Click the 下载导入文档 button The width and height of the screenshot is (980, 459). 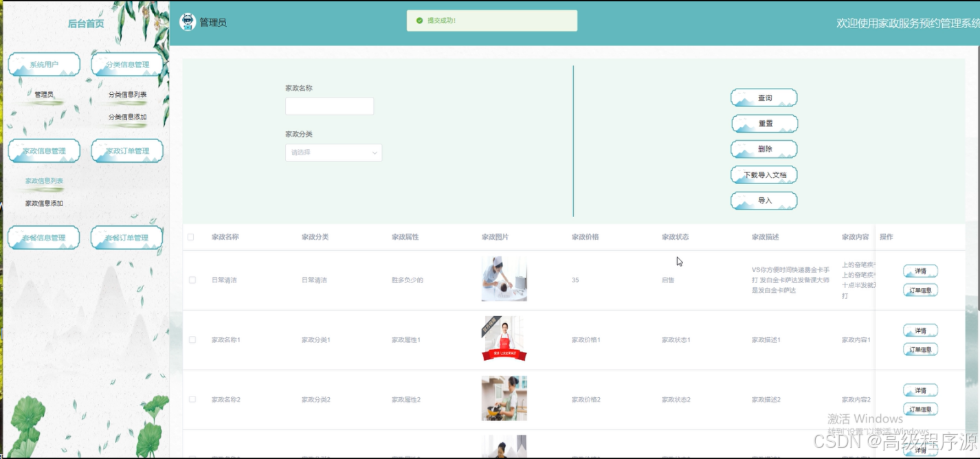764,175
